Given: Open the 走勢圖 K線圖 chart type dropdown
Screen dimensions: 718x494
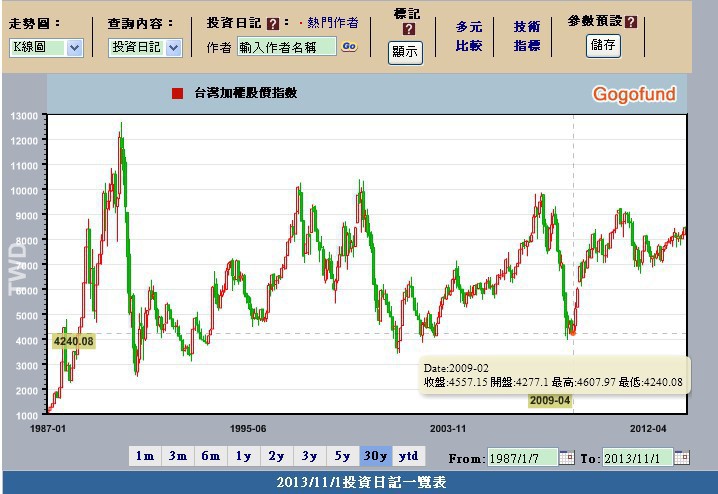Looking at the screenshot, I should tap(46, 48).
